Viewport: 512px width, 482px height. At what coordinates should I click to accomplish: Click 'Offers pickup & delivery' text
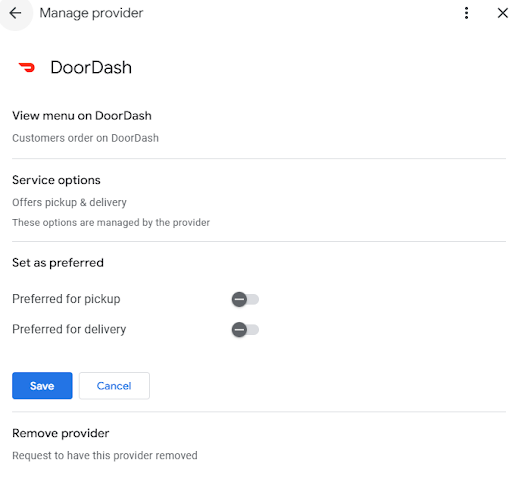click(69, 202)
